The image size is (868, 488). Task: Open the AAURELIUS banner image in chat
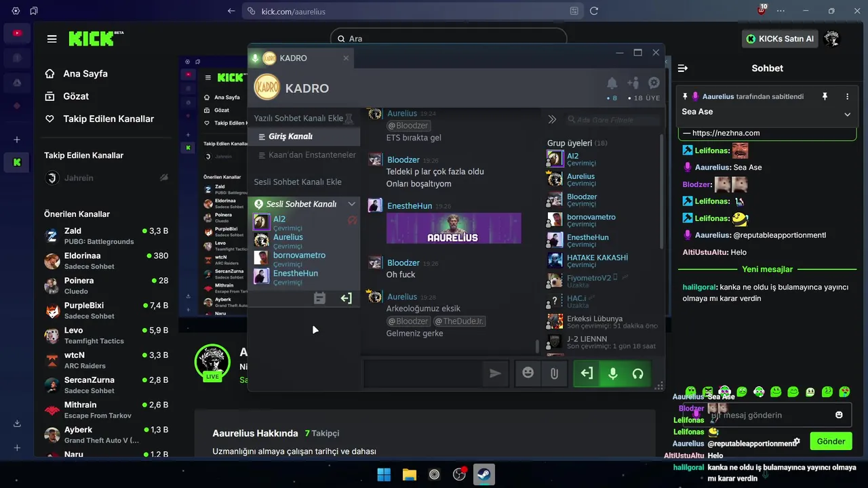(x=454, y=228)
